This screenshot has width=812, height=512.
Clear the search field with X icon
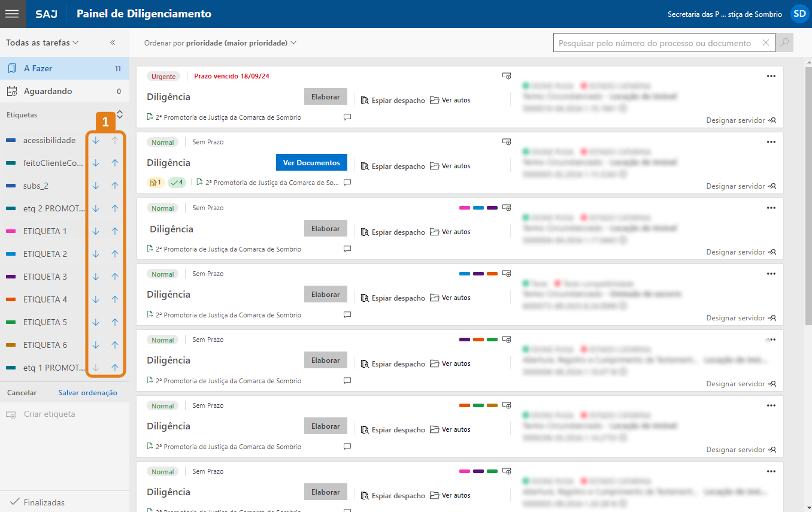(765, 43)
